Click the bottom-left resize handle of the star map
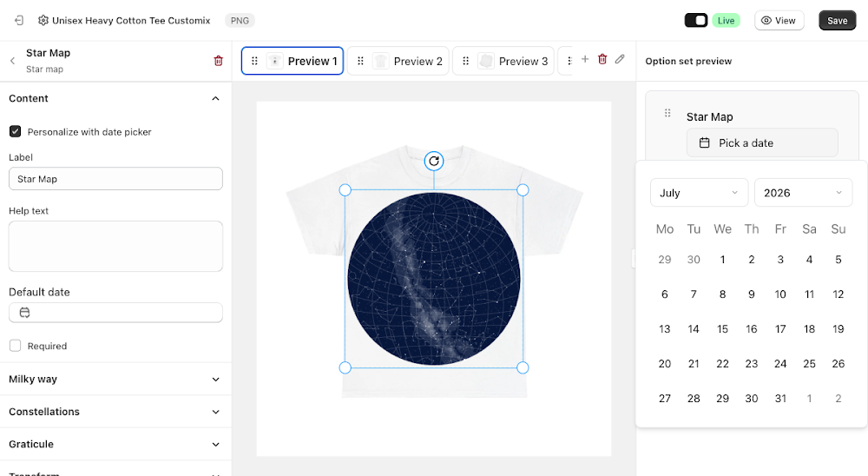 [x=345, y=367]
